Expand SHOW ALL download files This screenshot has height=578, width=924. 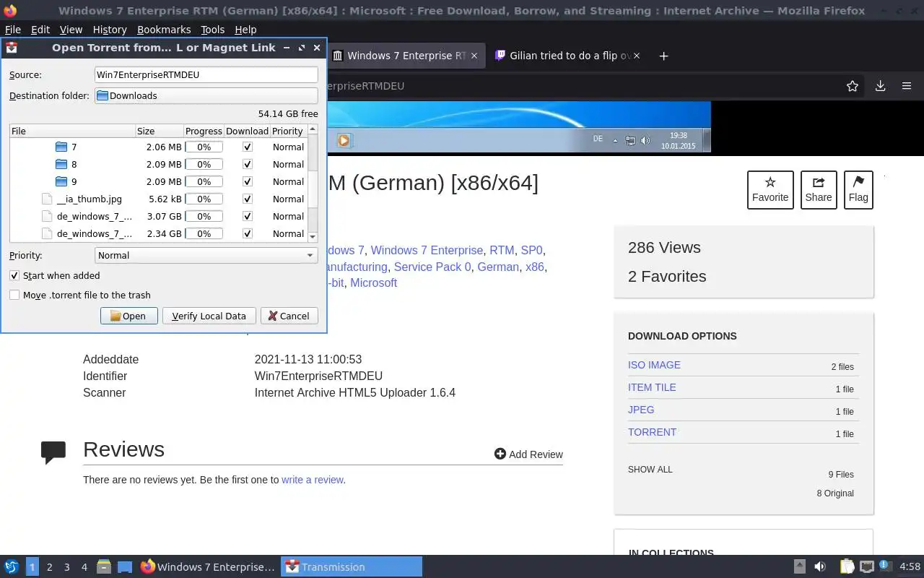[x=650, y=470]
